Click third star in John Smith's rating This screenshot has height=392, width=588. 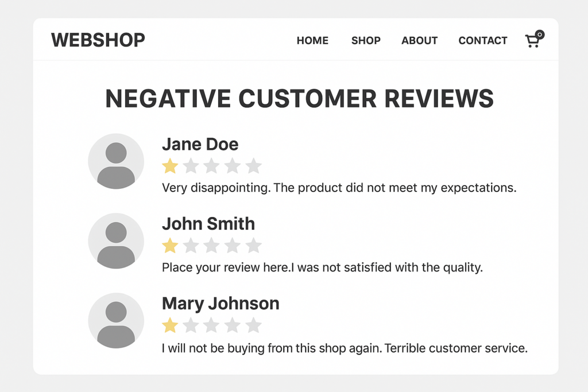tap(211, 246)
